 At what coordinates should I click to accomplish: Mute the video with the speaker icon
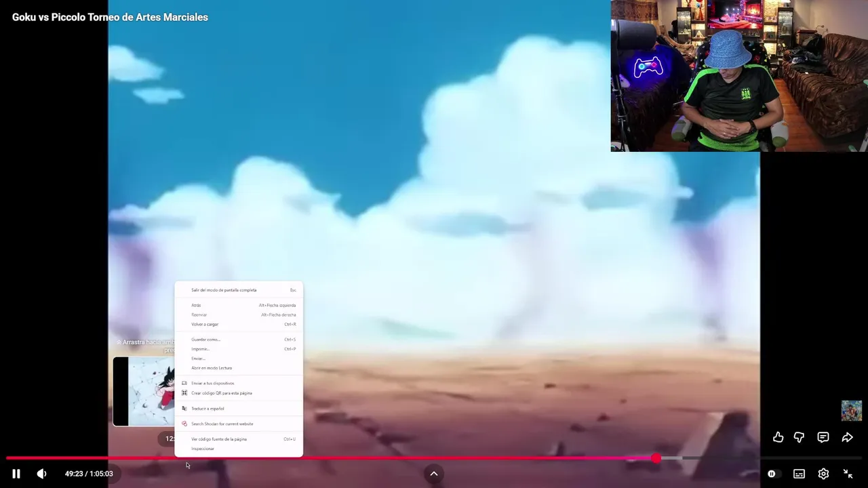point(41,474)
